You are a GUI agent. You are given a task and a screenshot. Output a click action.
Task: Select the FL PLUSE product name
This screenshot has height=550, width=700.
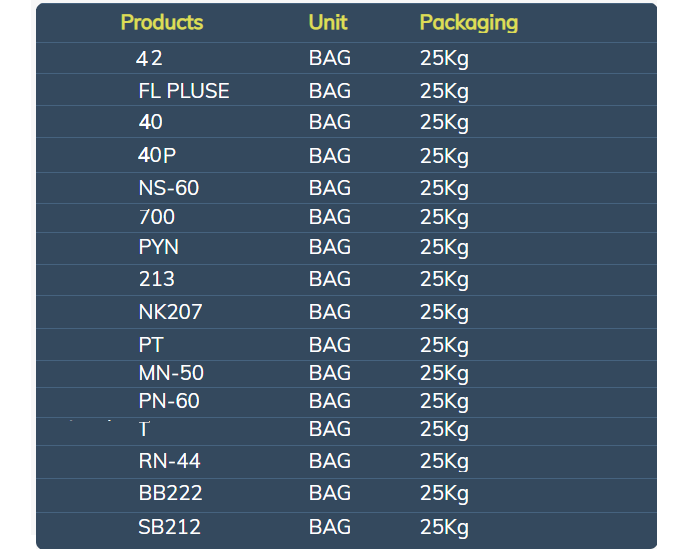pyautogui.click(x=184, y=91)
